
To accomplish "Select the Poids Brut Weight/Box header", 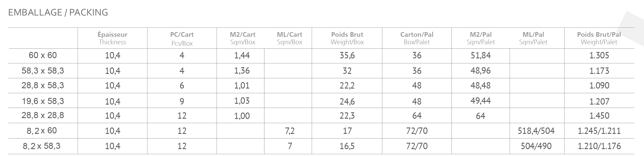I will click(347, 38).
